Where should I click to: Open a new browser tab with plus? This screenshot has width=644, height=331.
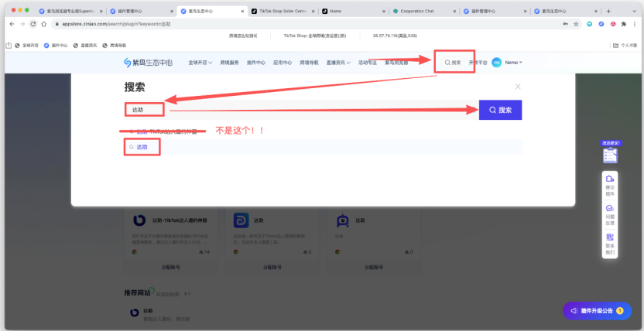[x=608, y=12]
